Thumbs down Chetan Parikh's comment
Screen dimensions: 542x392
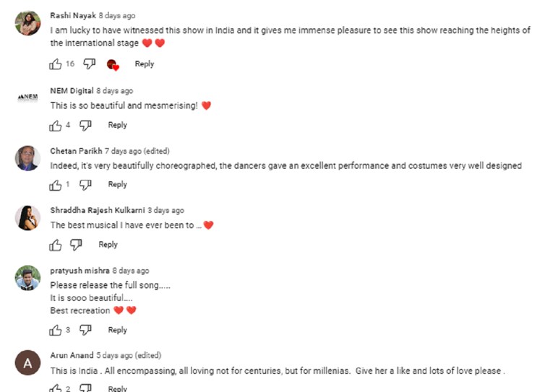[x=85, y=185]
